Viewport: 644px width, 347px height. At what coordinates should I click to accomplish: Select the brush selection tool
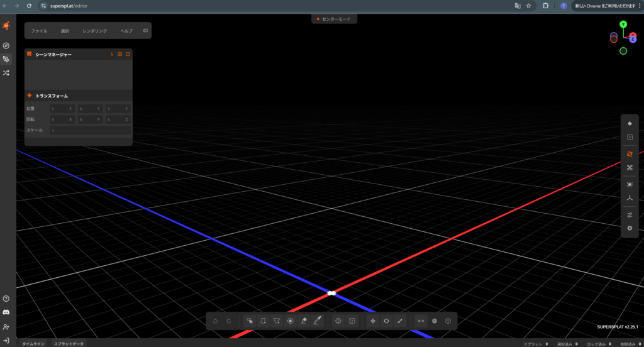[x=291, y=321]
